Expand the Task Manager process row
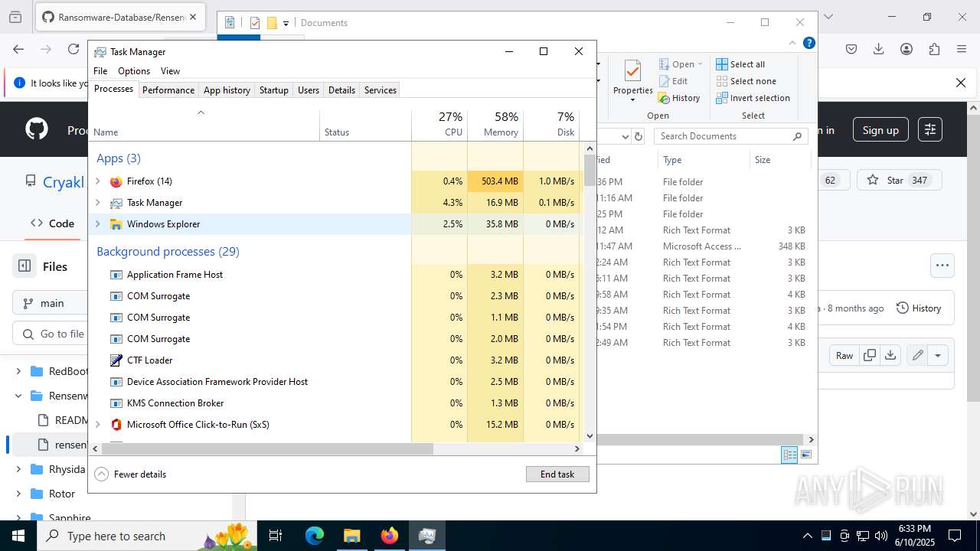 coord(97,203)
